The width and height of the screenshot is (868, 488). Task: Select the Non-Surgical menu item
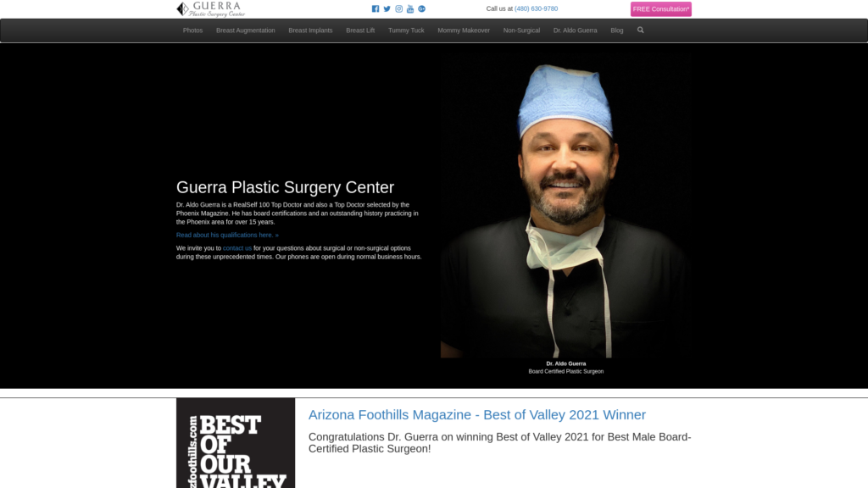(521, 30)
